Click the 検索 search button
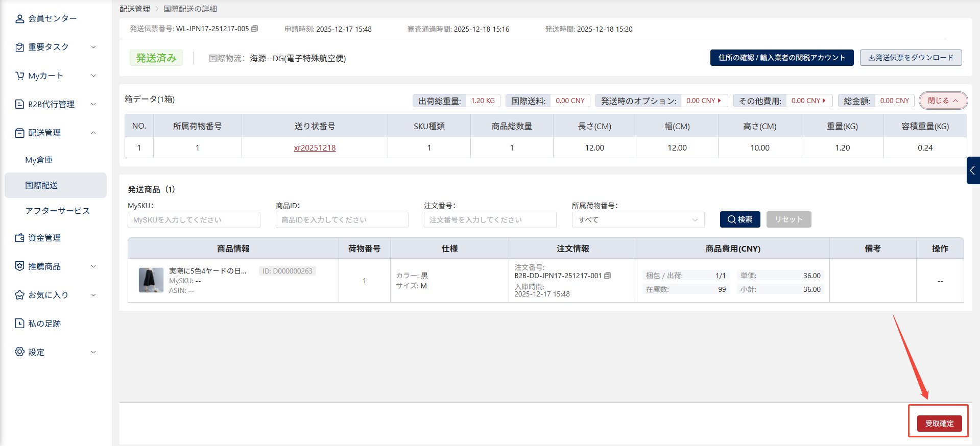The height and width of the screenshot is (446, 980). pyautogui.click(x=740, y=219)
